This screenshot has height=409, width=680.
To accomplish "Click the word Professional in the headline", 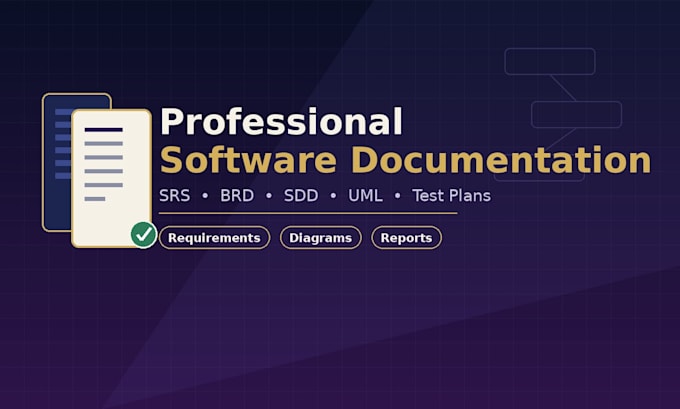I will point(281,122).
